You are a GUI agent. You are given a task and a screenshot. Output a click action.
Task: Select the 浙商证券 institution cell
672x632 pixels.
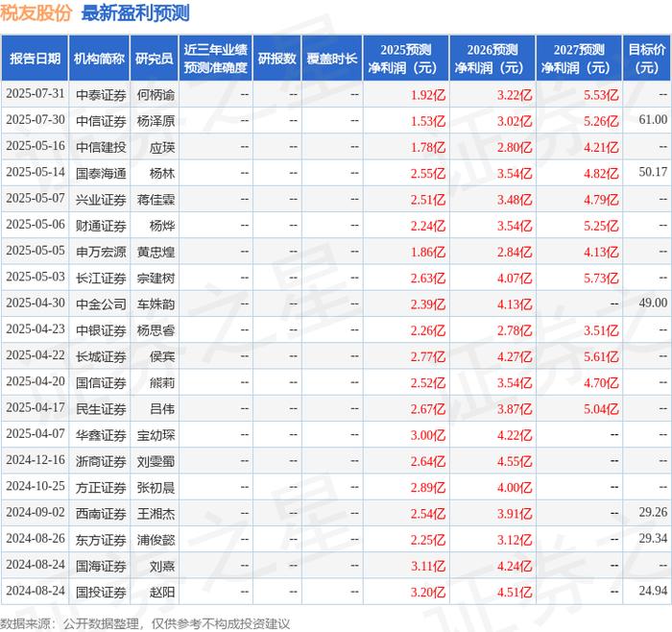[x=101, y=461]
